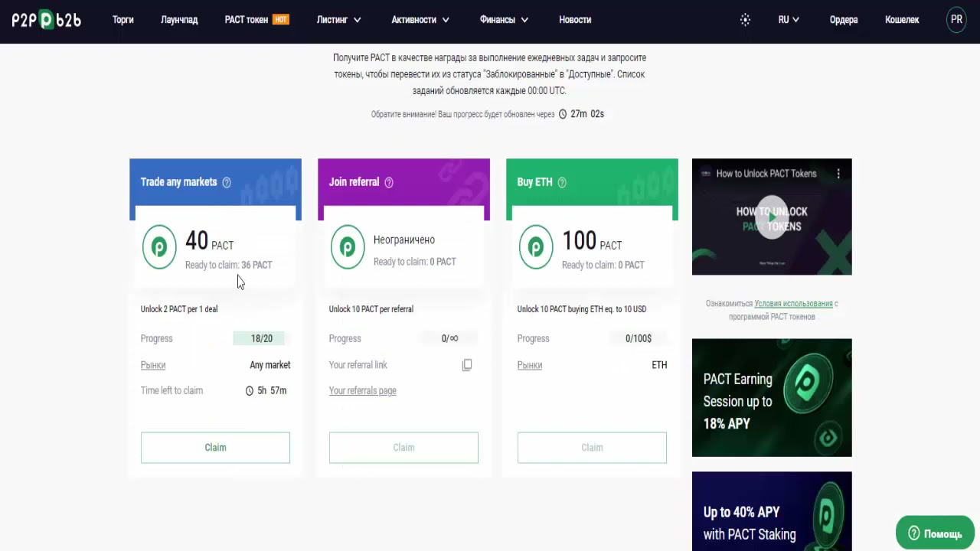Open Your referrals page link

pos(363,391)
